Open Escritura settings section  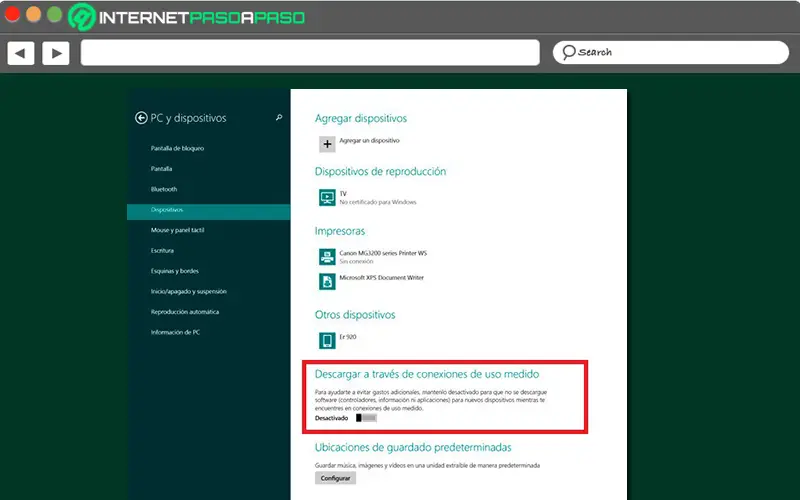[162, 251]
